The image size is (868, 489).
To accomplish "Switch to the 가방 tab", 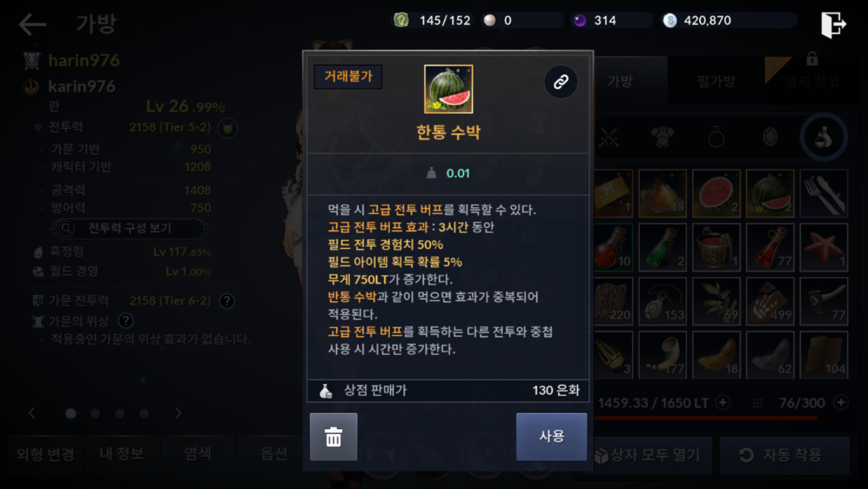I will [620, 81].
